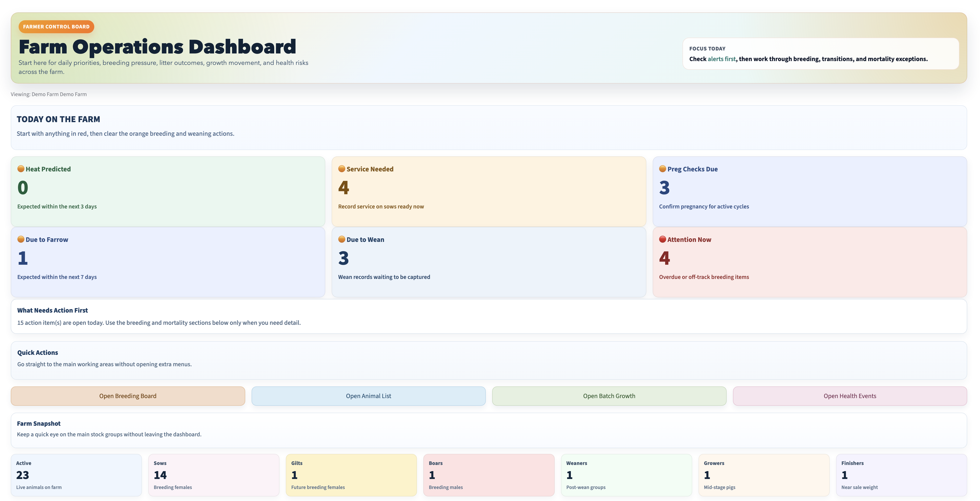Open the Animal List
Image resolution: width=980 pixels, height=501 pixels.
[x=368, y=396]
